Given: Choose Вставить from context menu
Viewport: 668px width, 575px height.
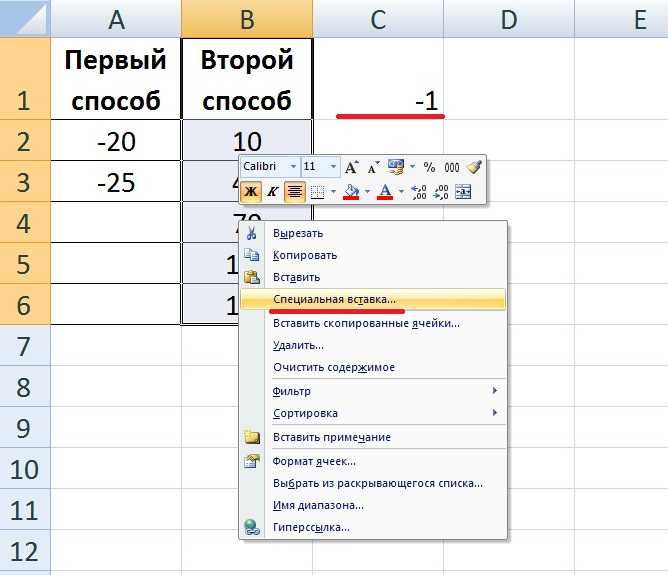Looking at the screenshot, I should click(373, 277).
